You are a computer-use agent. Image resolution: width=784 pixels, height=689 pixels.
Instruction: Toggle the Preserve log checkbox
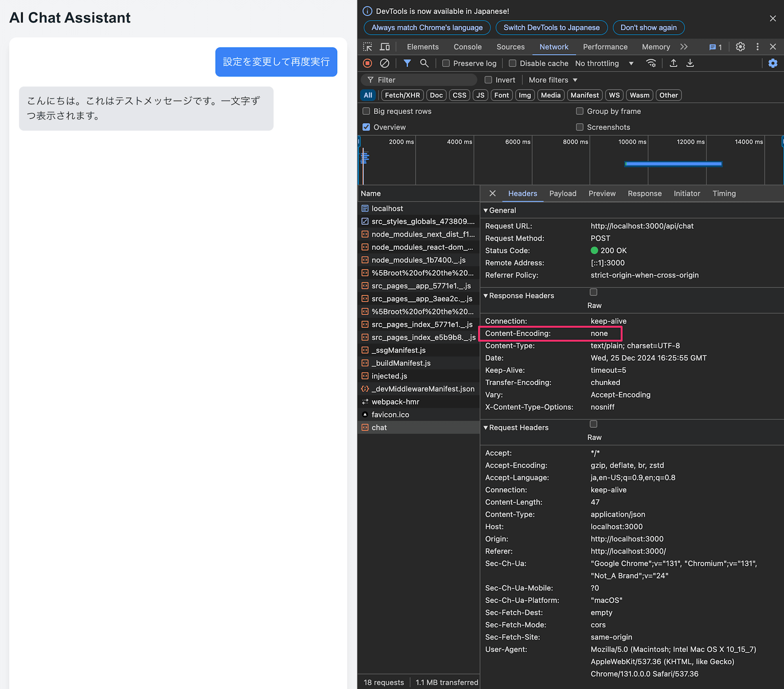(445, 64)
